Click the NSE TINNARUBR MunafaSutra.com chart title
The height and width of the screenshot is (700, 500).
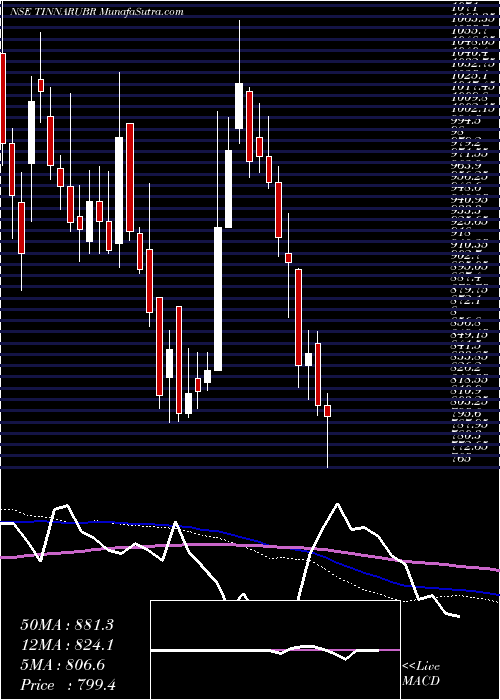(x=96, y=12)
